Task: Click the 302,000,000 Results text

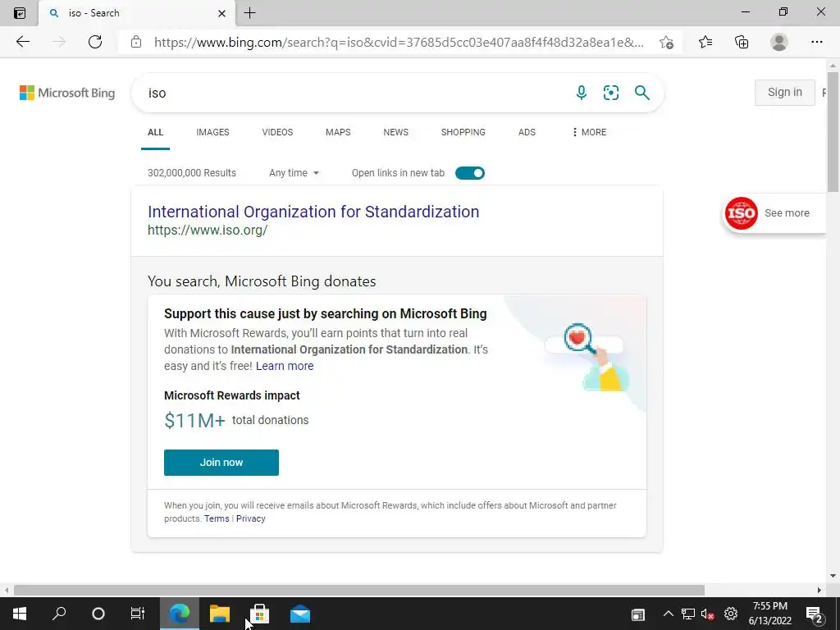Action: (192, 173)
